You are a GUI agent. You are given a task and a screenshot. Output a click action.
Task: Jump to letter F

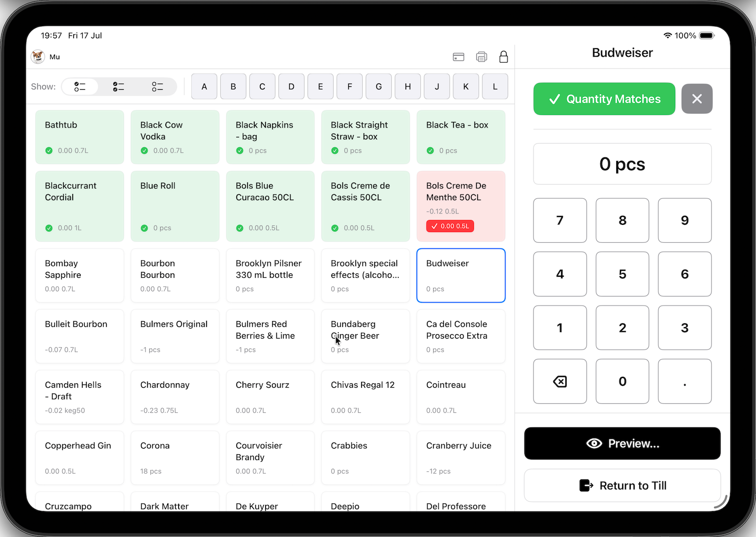point(350,86)
